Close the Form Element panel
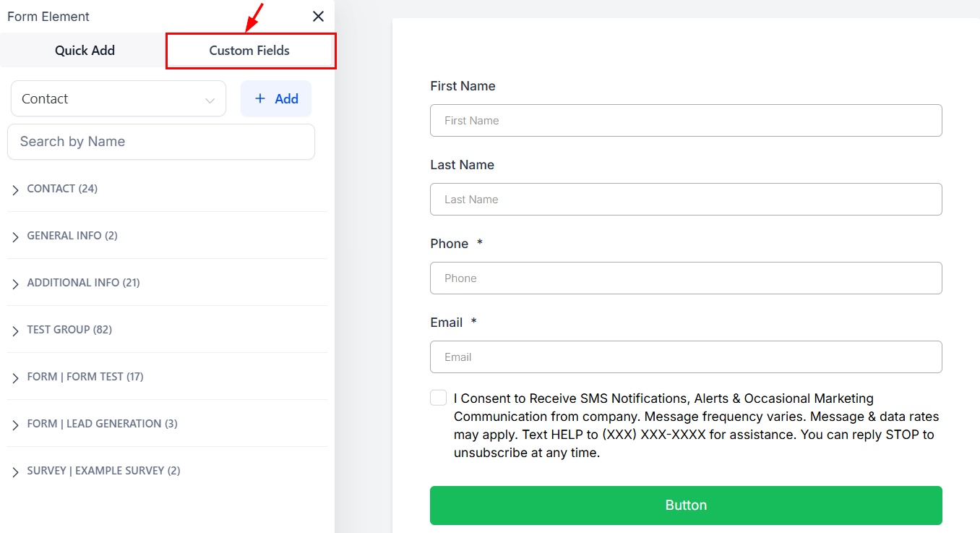This screenshot has height=533, width=980. pos(318,17)
